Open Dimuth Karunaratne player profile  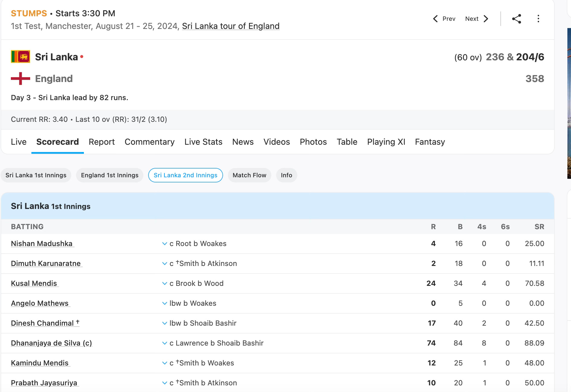[x=46, y=264]
